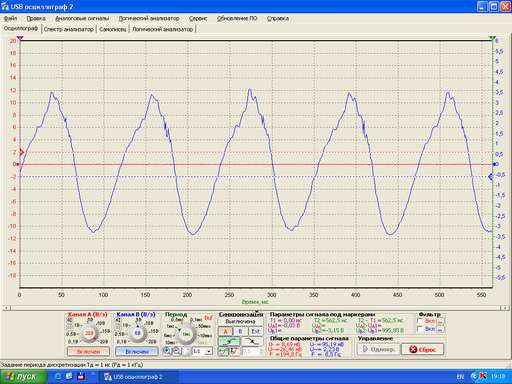The width and height of the screenshot is (512, 384).
Task: Click the Выключена synchronization mode button
Action: pos(240,322)
